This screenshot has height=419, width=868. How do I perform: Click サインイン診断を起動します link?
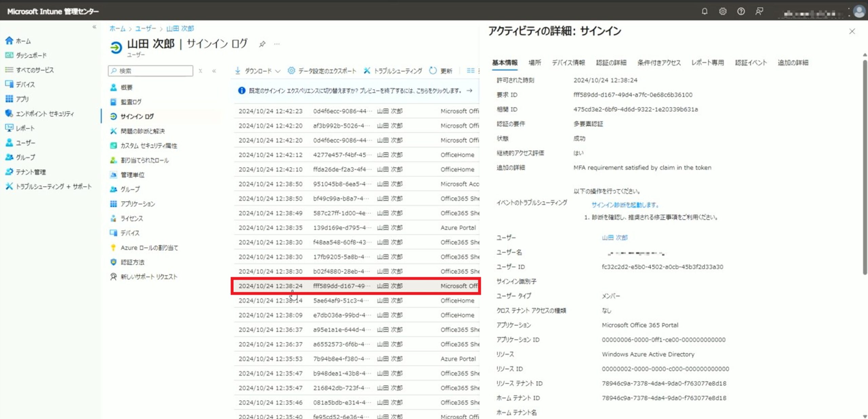pos(626,205)
